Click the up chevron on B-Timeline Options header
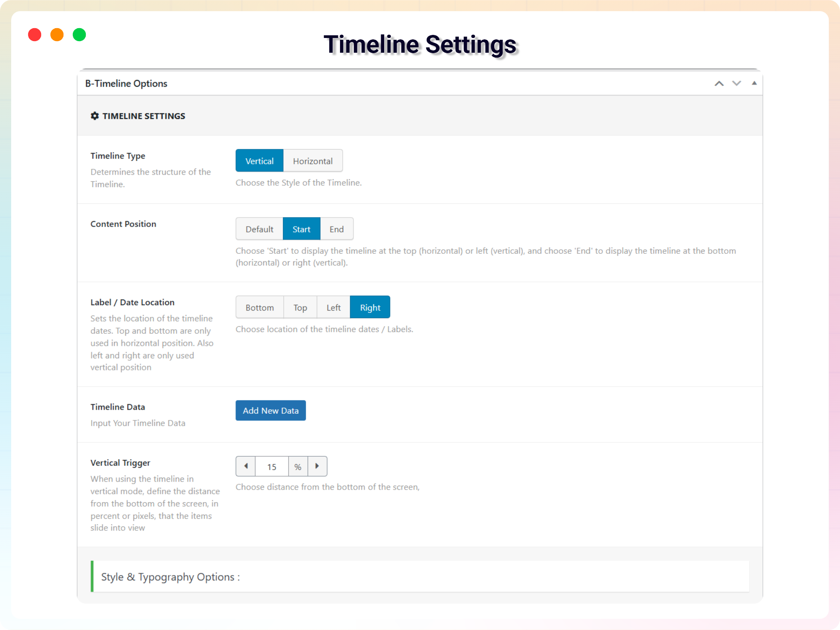The image size is (840, 630). [718, 84]
